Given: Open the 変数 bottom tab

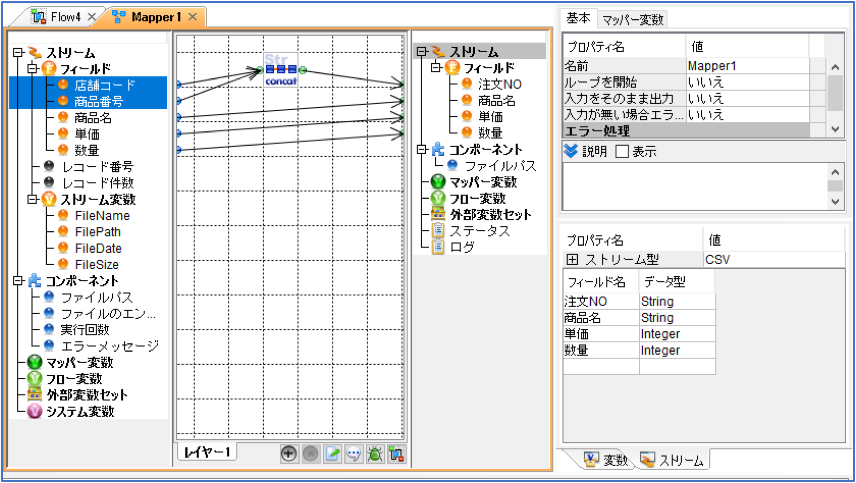Looking at the screenshot, I should [606, 460].
